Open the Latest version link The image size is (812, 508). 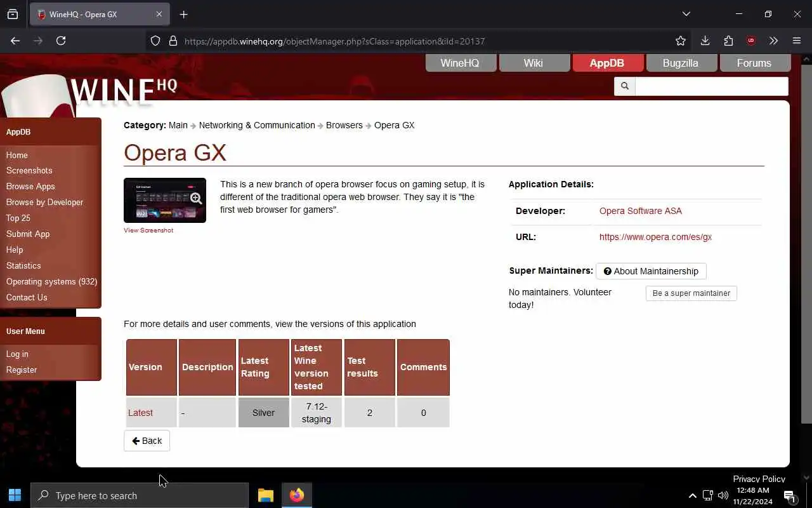point(140,413)
